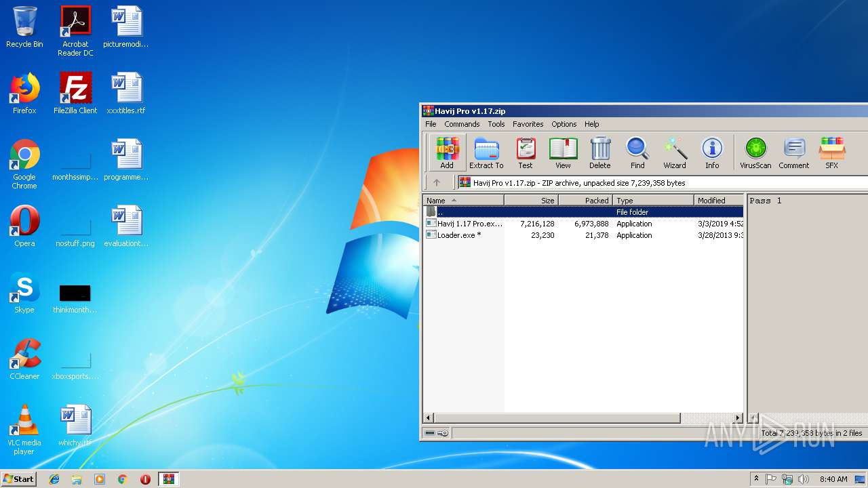Click the horizontal scrollbar thumb in file list
This screenshot has height=488, width=868.
(557, 418)
